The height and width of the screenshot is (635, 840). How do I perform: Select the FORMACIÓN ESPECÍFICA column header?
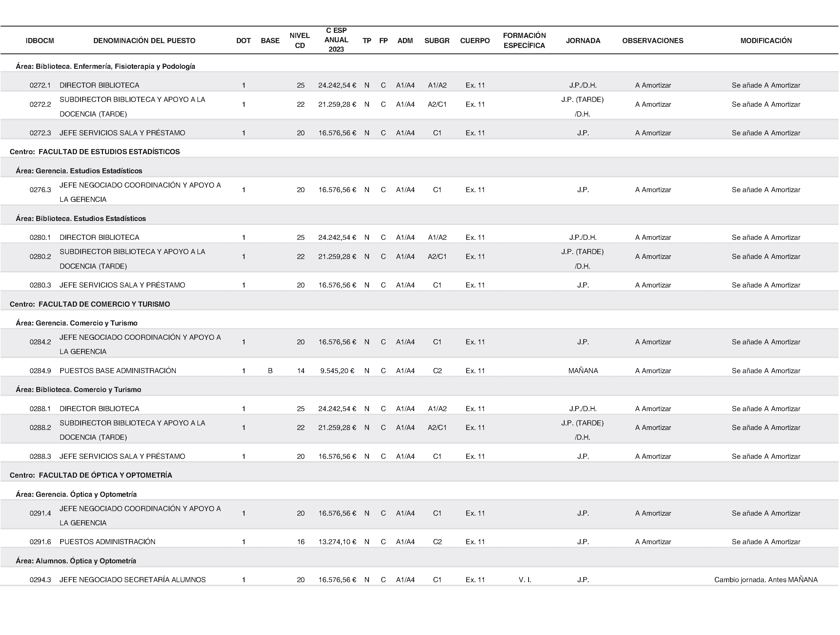(x=524, y=40)
